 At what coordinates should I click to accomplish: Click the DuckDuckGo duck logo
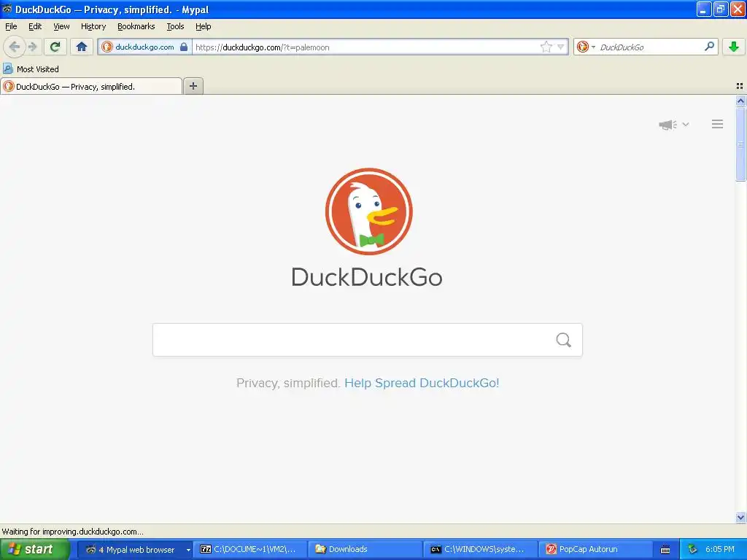click(x=368, y=211)
